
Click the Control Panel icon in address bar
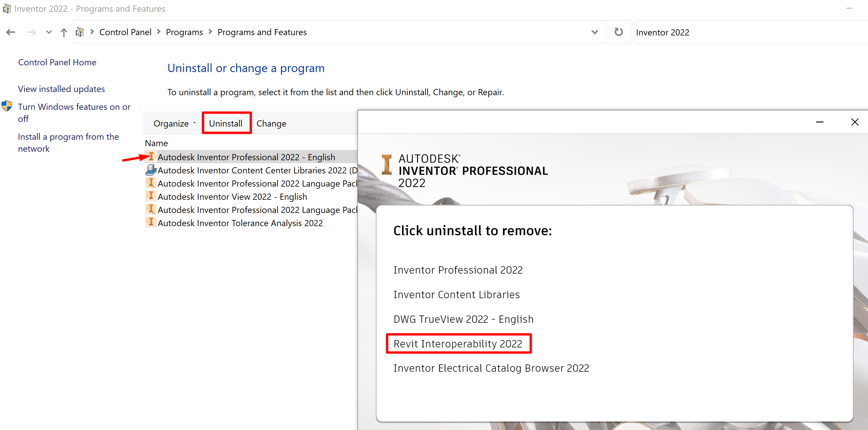click(x=80, y=32)
